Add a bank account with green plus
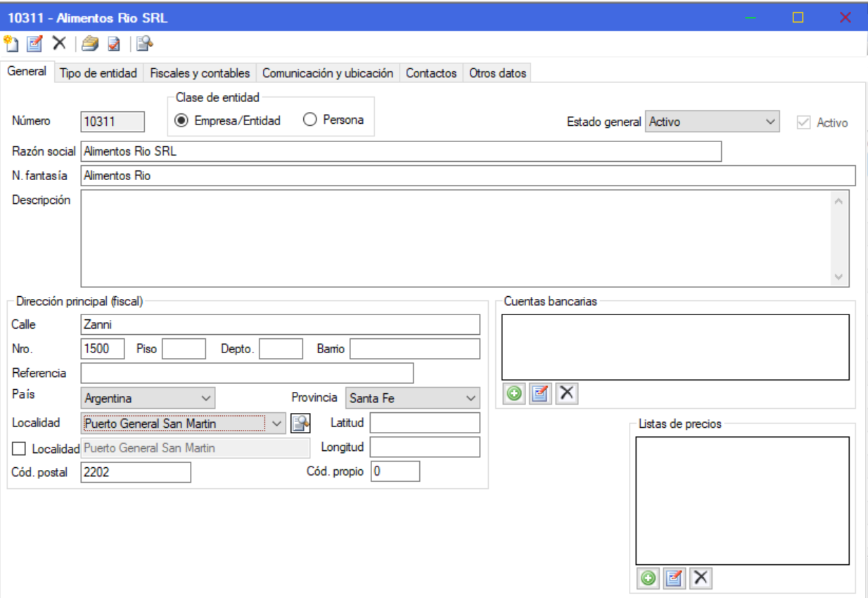868x598 pixels. pyautogui.click(x=514, y=394)
